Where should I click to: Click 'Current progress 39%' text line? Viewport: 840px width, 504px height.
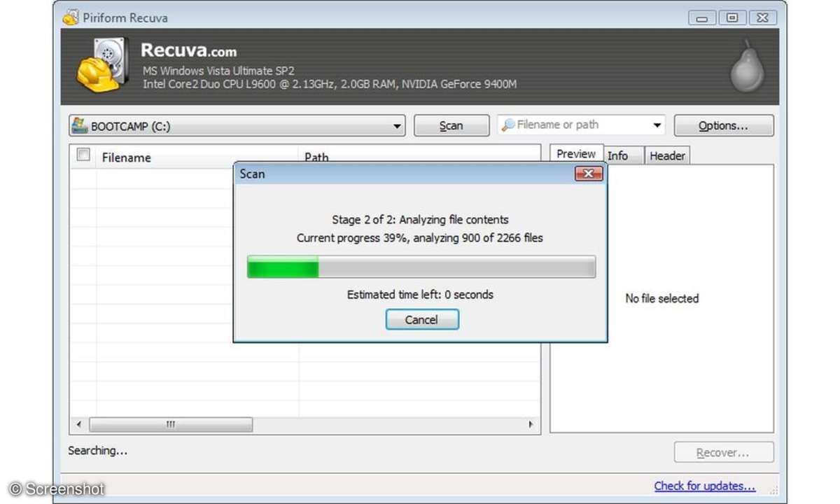point(420,238)
